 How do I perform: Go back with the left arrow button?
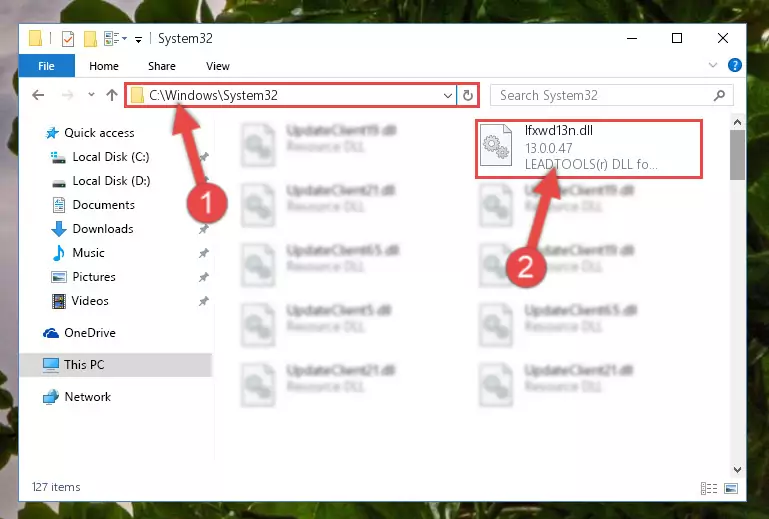[38, 95]
